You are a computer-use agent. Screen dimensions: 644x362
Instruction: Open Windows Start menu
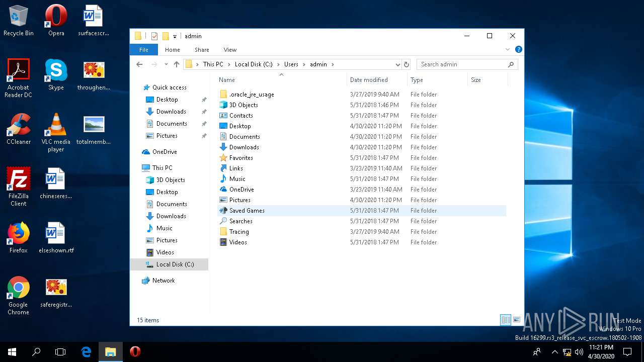click(x=12, y=352)
